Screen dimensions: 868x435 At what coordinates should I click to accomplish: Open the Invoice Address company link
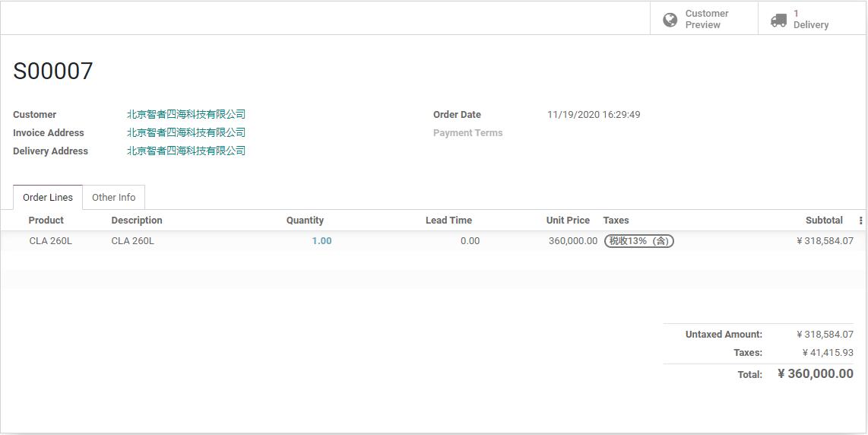coord(186,132)
